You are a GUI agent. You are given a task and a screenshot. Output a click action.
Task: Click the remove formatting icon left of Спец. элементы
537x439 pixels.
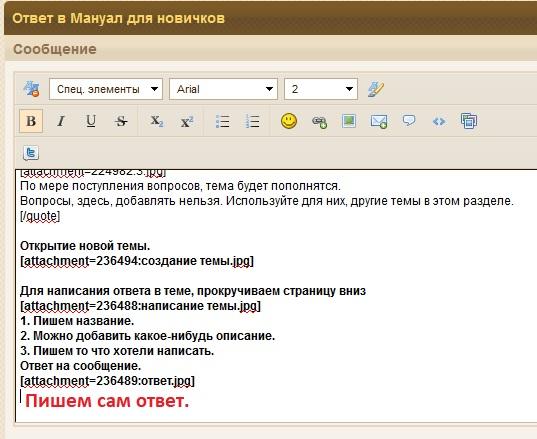(31, 89)
